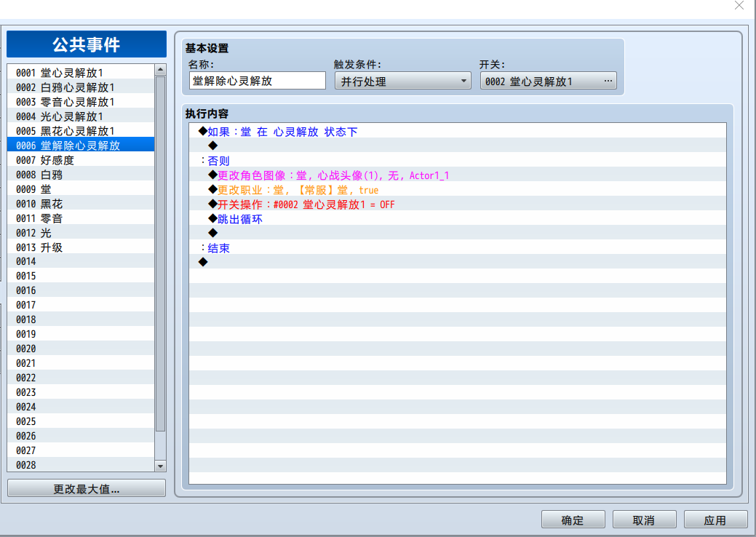
Task: Click the 更改最大值... button
Action: pos(87,488)
